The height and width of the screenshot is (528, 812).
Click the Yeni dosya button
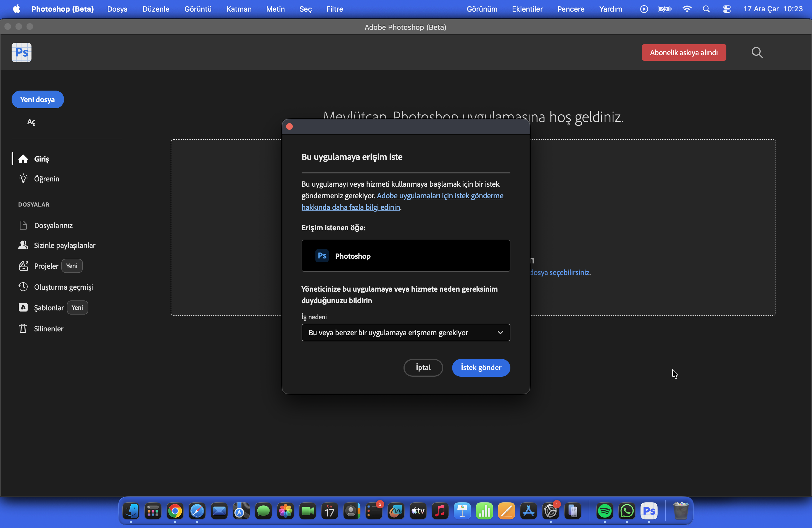pyautogui.click(x=38, y=100)
